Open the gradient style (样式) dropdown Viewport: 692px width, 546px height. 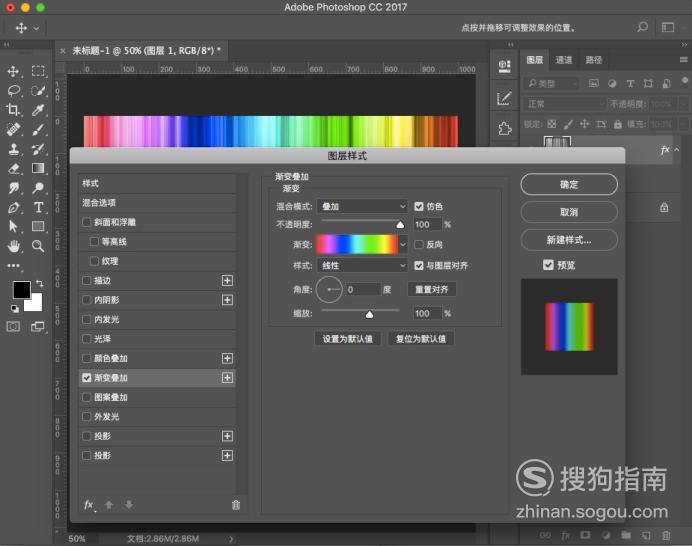click(362, 265)
